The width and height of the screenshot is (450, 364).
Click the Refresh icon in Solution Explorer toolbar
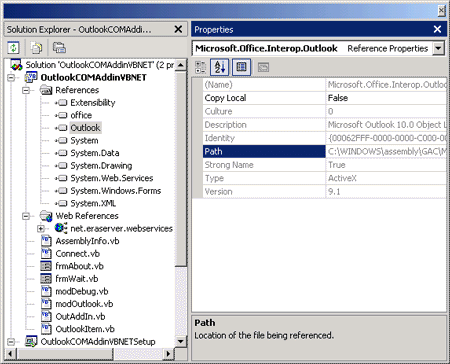13,48
